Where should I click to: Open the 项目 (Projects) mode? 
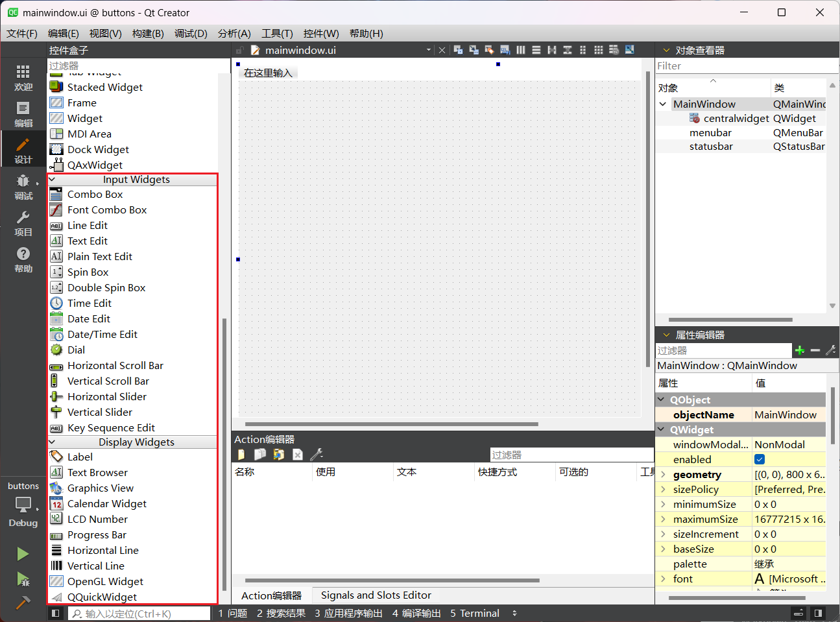point(23,223)
